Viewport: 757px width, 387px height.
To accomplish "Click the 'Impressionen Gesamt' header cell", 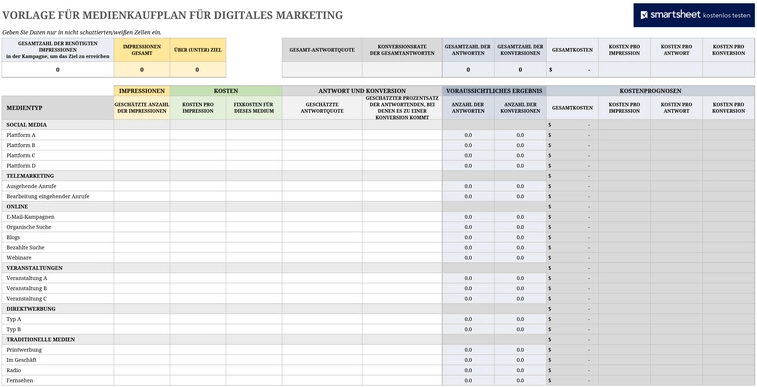I will 142,50.
